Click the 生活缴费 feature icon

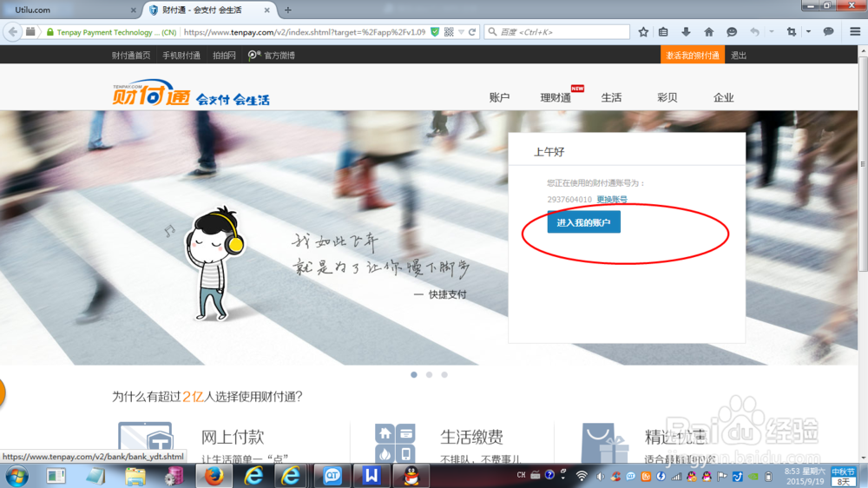click(395, 443)
